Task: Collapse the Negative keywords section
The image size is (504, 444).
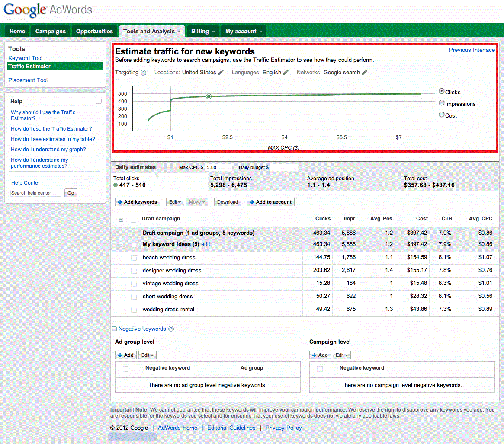Action: coord(115,329)
